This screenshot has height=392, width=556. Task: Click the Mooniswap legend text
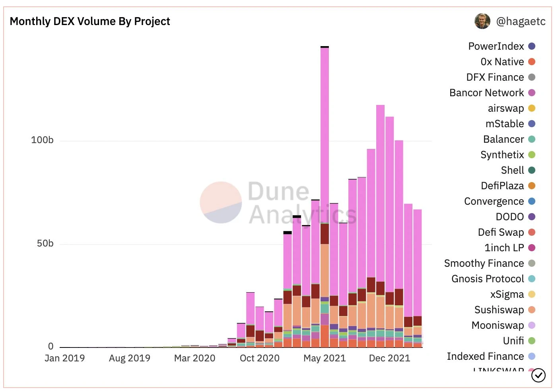[498, 326]
